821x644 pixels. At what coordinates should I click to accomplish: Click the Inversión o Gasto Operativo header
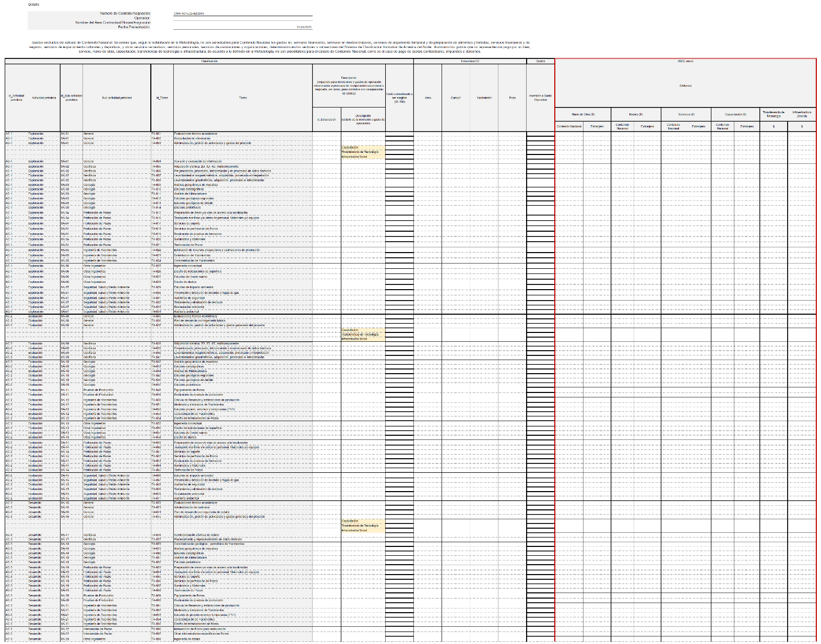click(x=540, y=98)
